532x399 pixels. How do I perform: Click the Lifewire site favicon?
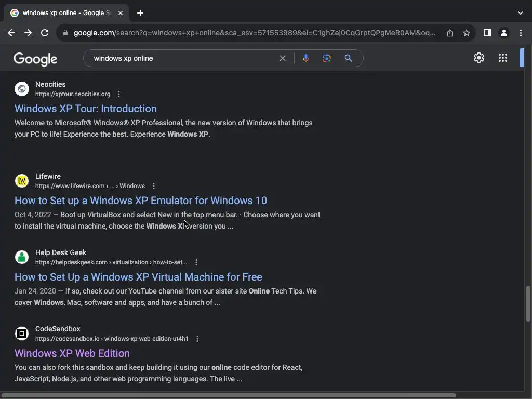click(22, 181)
